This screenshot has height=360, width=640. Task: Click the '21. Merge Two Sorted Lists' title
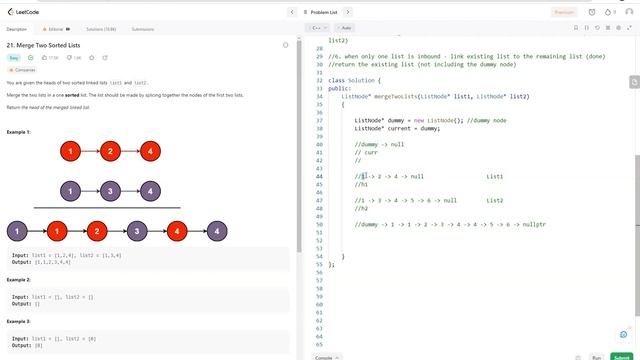[43, 45]
